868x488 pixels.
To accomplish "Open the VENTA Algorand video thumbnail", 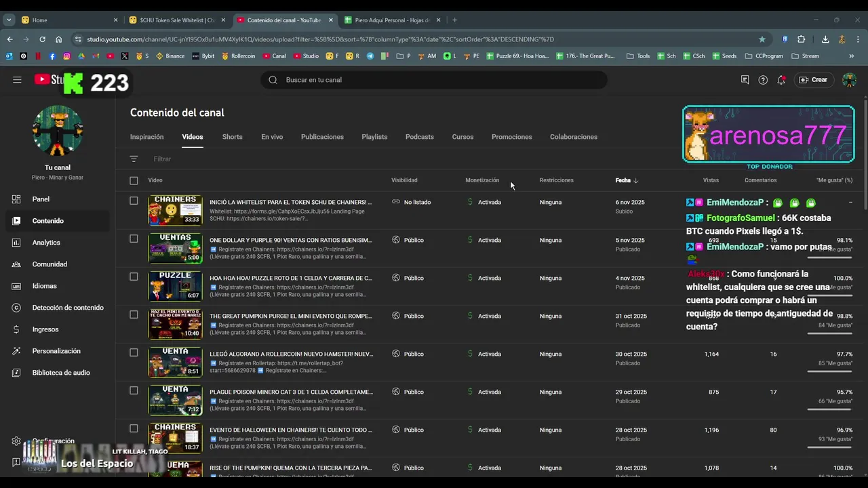I will 175,362.
